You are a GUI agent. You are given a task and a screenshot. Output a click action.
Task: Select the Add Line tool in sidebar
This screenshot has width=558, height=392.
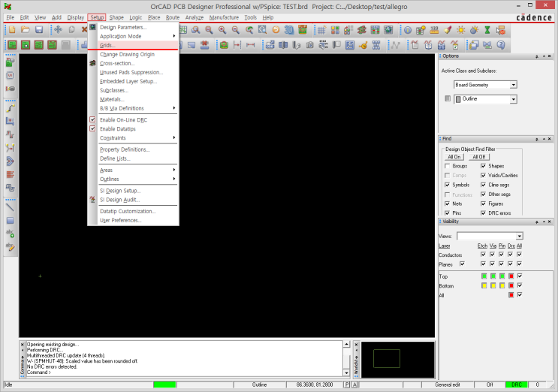click(11, 207)
